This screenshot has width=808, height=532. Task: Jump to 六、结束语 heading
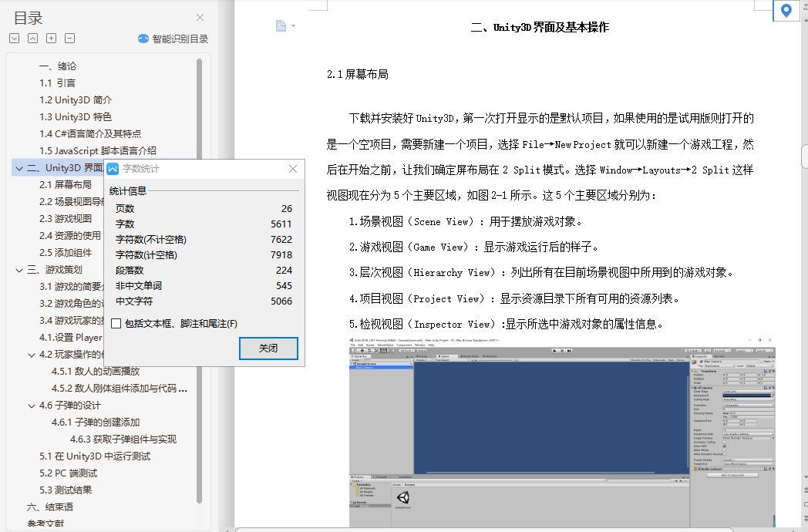[50, 507]
